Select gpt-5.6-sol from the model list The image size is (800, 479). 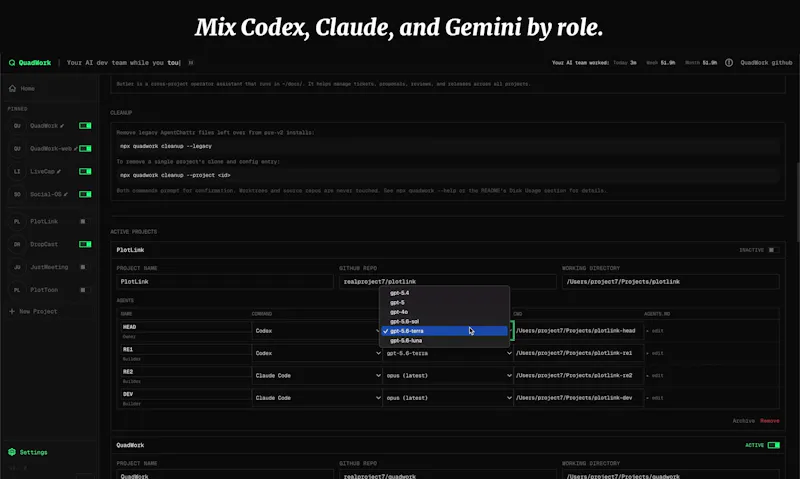click(444, 321)
